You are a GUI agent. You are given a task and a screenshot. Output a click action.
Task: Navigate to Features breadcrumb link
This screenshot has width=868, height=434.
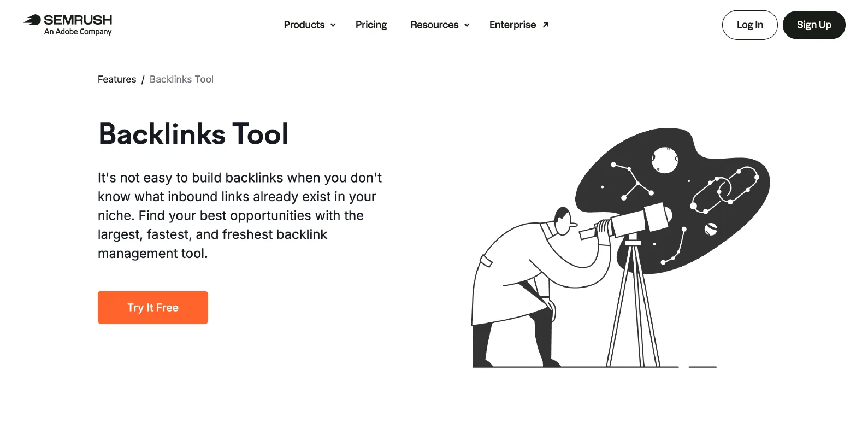click(117, 79)
